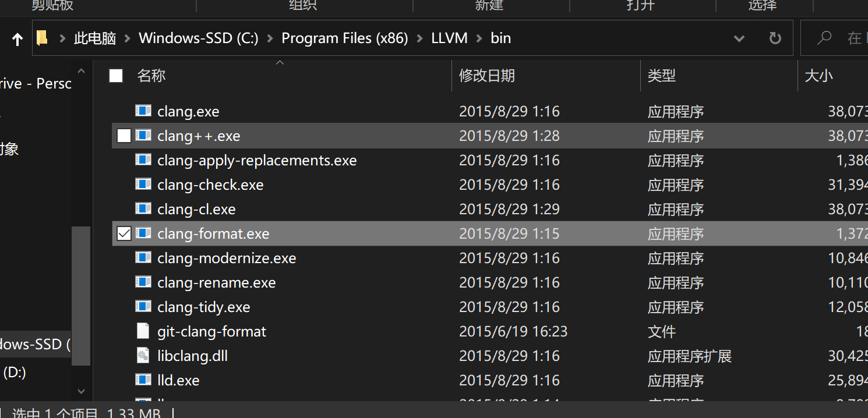
Task: Toggle the select-all checkbox in header
Action: coord(116,76)
